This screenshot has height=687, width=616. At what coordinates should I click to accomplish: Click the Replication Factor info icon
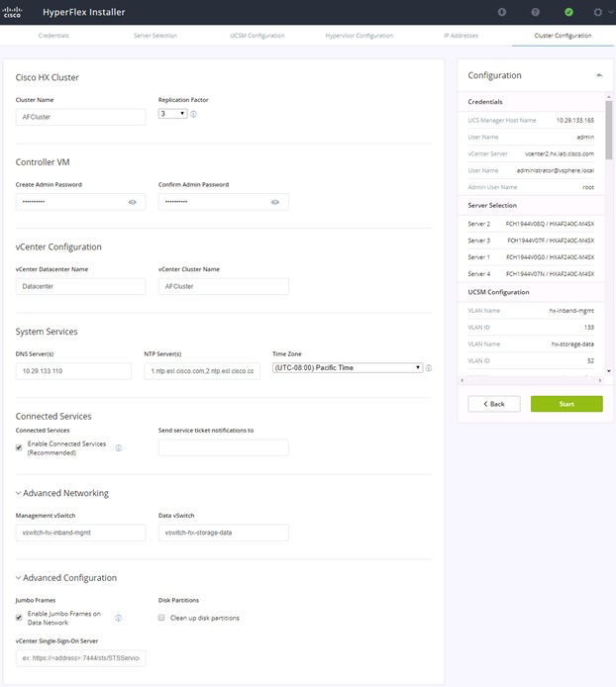tap(193, 114)
